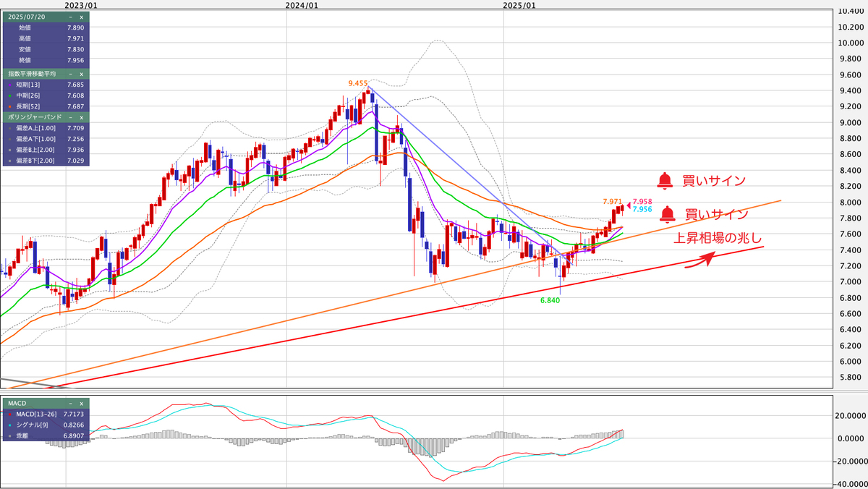Click the 6.840 low price label
The width and height of the screenshot is (868, 489).
tap(550, 299)
